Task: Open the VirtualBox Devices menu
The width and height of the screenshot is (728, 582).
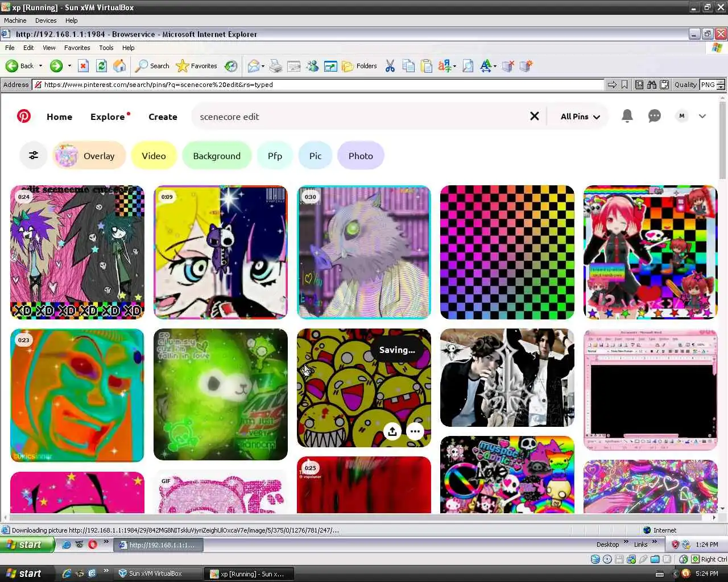Action: tap(45, 20)
